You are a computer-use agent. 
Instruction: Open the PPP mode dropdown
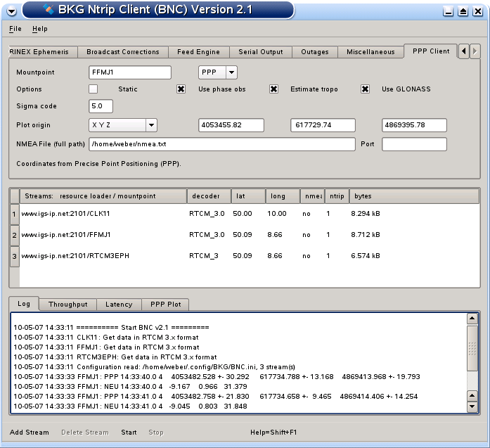coord(218,72)
